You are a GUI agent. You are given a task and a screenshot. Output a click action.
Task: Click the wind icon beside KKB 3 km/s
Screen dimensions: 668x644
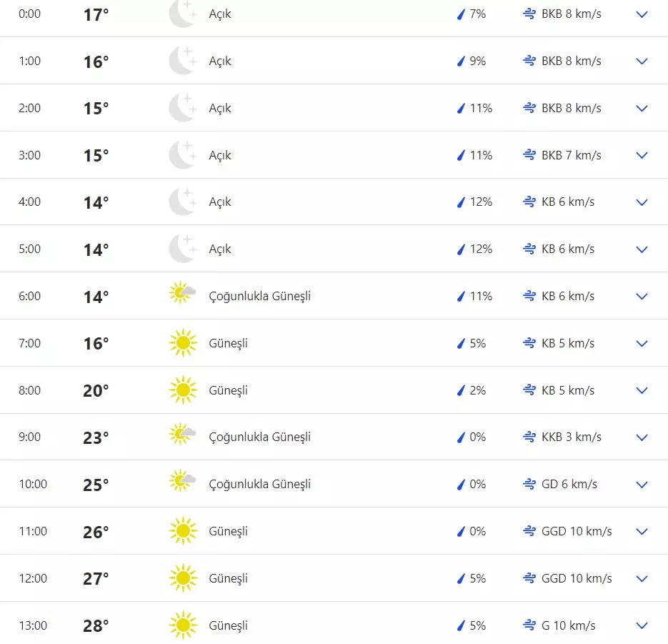point(529,437)
